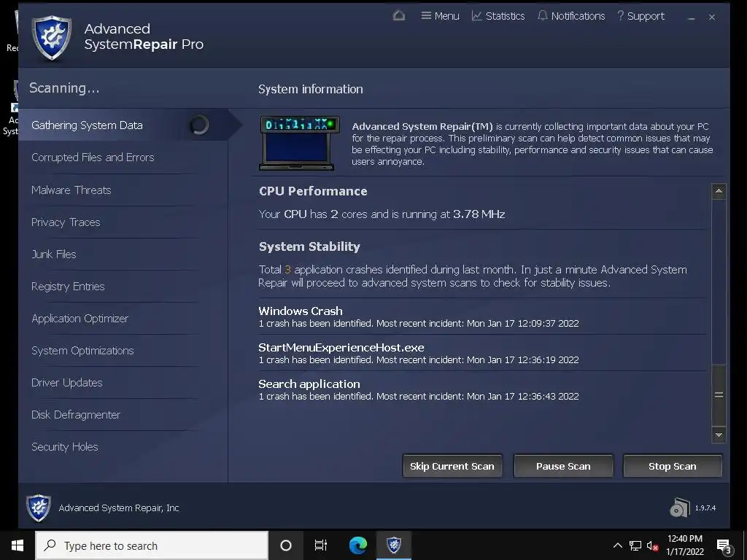
Task: Click the CPU Performance heading
Action: coord(313,191)
